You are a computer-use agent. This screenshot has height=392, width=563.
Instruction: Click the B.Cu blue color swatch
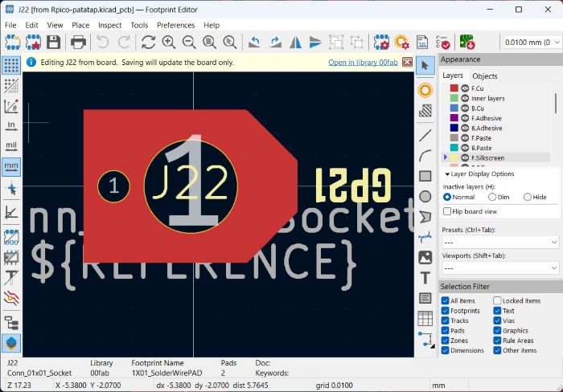click(454, 108)
